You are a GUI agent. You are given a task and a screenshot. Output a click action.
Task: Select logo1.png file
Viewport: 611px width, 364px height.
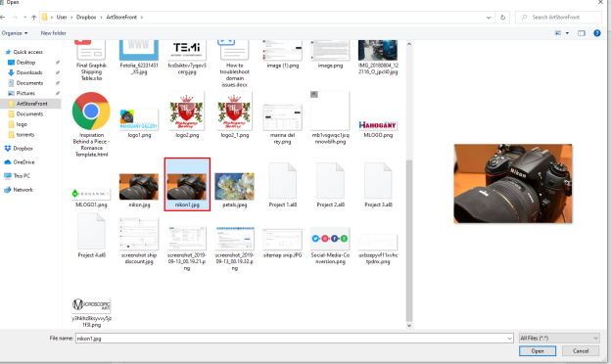(139, 124)
